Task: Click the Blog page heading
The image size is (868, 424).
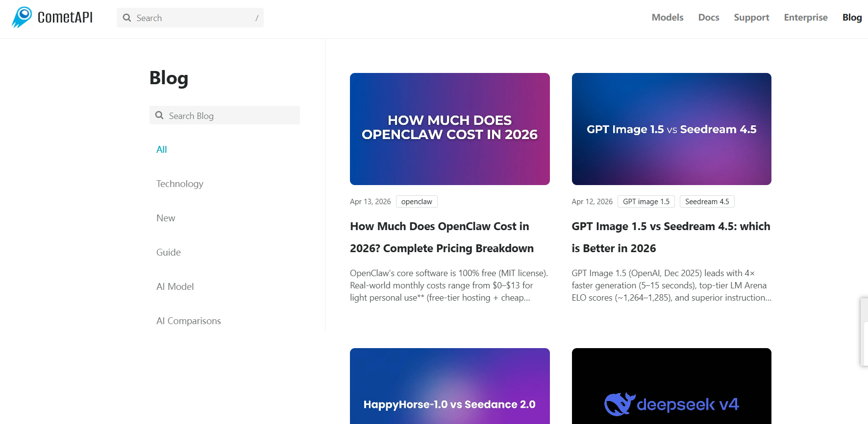Action: pyautogui.click(x=169, y=78)
